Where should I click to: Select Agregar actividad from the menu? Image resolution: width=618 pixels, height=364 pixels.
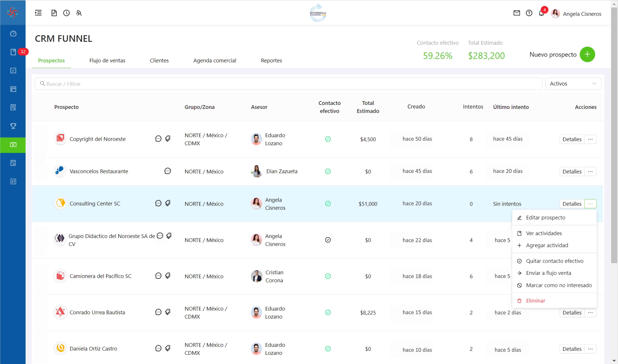click(x=554, y=245)
